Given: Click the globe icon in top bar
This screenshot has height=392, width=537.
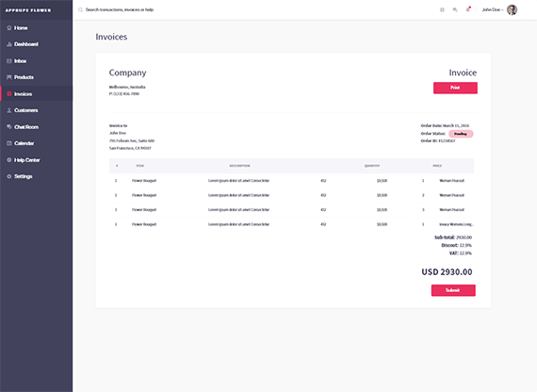Looking at the screenshot, I should (x=442, y=10).
